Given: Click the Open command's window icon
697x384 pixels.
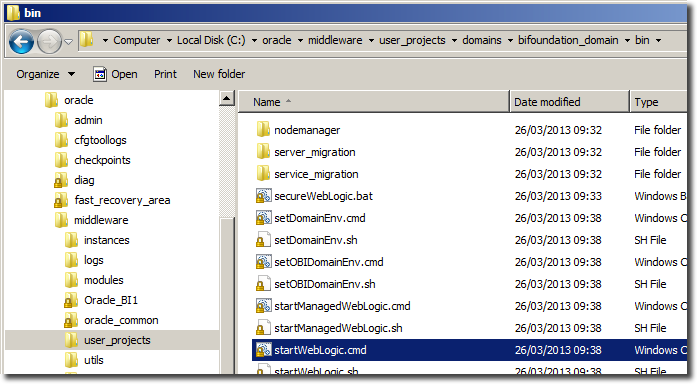Looking at the screenshot, I should coord(100,74).
